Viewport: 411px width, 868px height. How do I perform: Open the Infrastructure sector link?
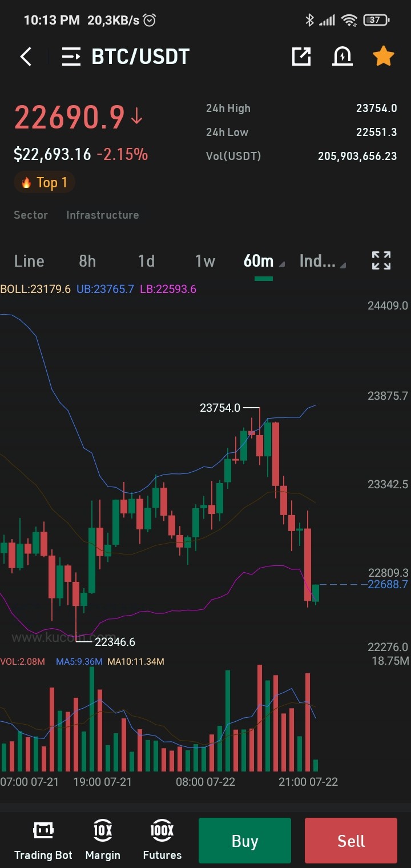(103, 215)
